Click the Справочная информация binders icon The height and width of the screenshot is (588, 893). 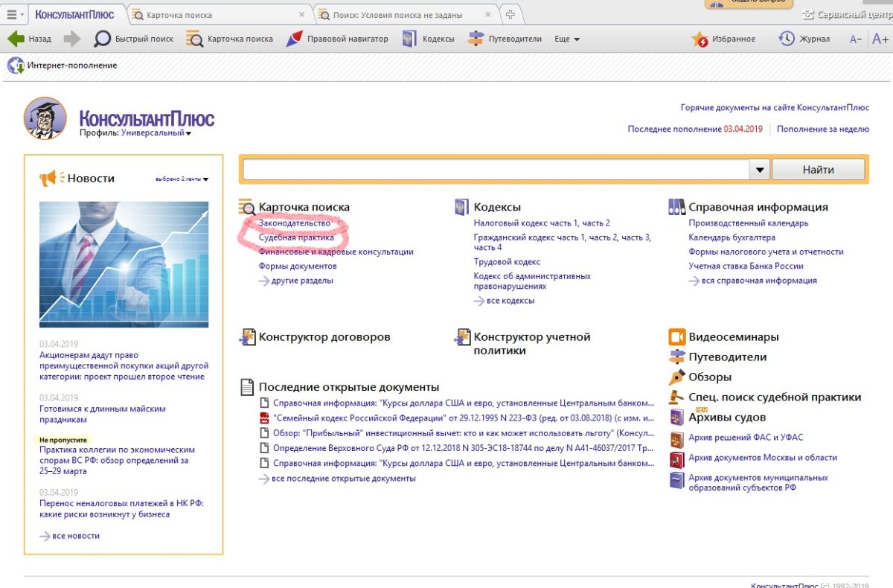676,207
